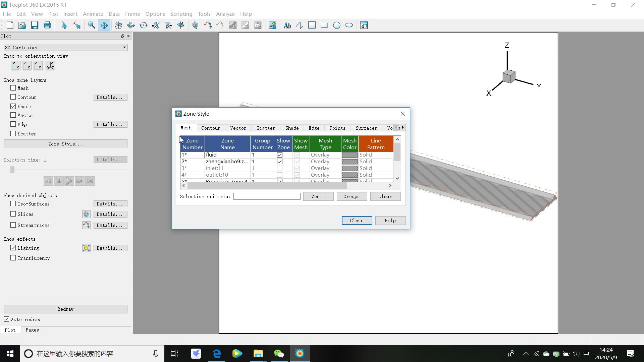Open the Analyze menu
Screen dimensions: 644x362
pos(225,14)
